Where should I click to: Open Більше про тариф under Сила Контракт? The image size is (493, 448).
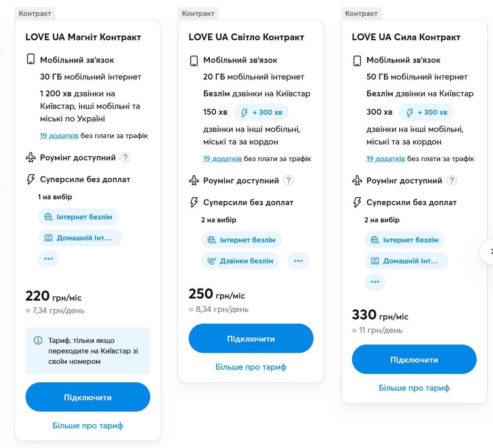click(x=414, y=388)
